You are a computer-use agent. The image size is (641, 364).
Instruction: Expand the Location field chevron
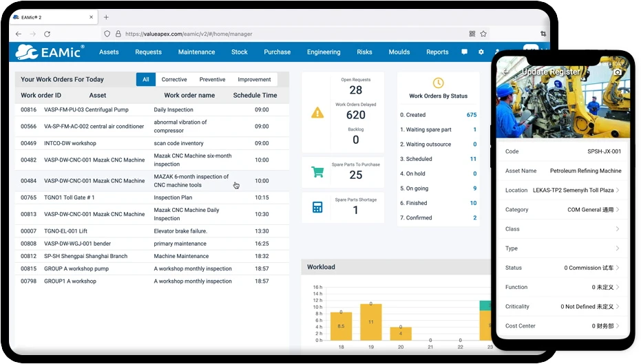[618, 191]
